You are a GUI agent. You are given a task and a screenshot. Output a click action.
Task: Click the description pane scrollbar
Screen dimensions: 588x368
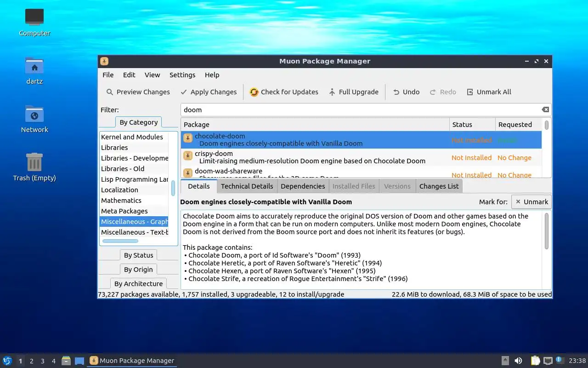[547, 231]
